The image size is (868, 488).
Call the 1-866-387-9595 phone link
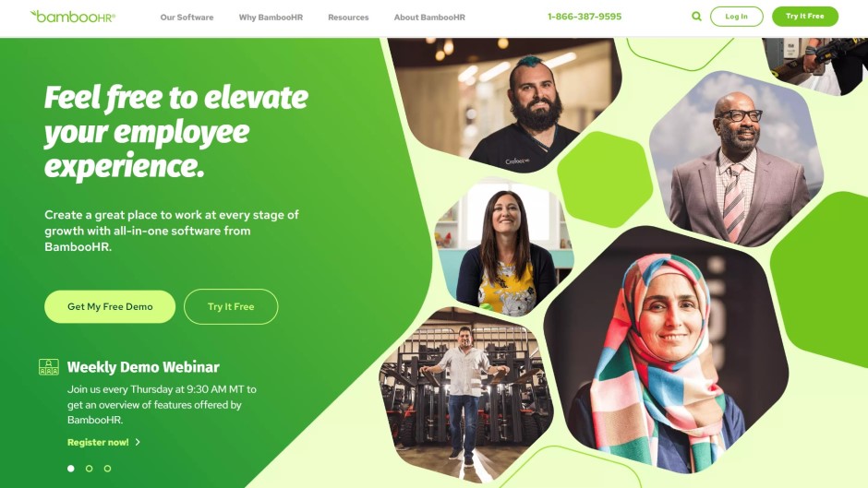point(585,17)
